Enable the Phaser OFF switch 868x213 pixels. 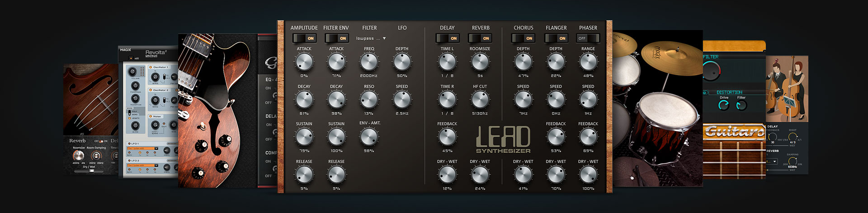[x=588, y=38]
